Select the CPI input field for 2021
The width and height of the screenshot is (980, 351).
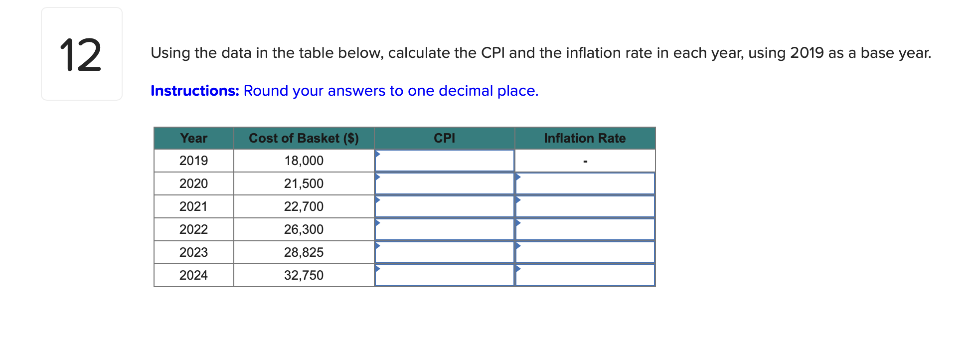[445, 206]
